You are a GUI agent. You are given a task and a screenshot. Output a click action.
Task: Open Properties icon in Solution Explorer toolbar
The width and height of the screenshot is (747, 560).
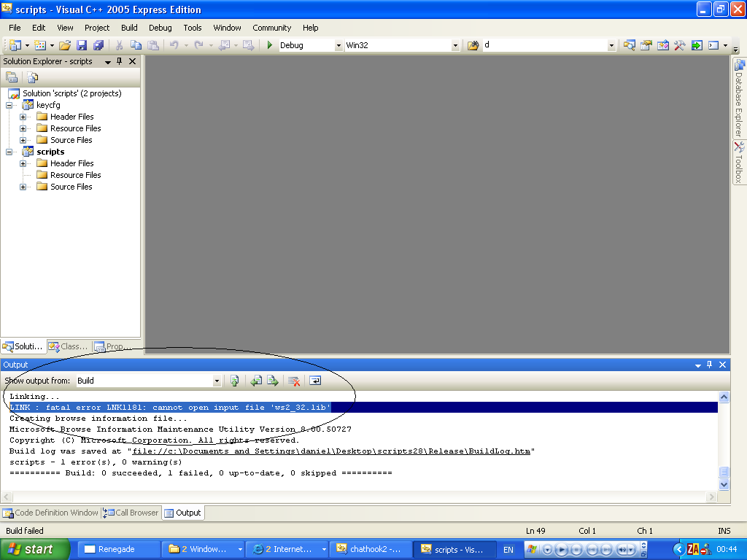click(12, 77)
